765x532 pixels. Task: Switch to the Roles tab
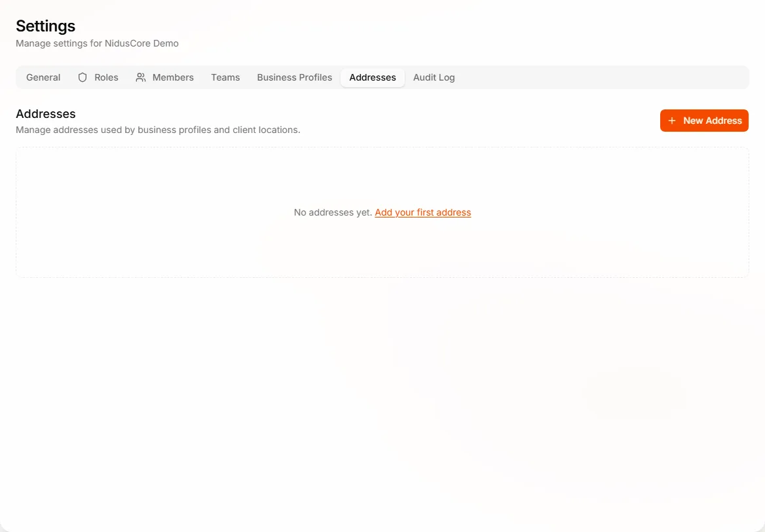(98, 77)
